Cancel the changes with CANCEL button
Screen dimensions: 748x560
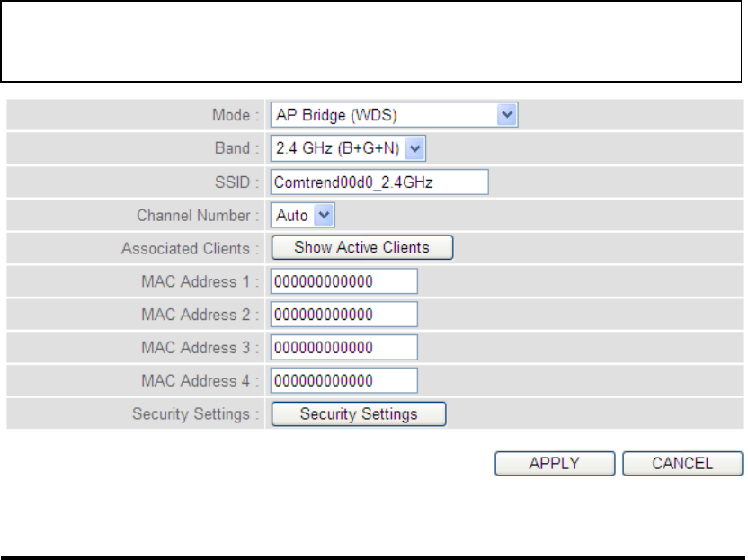coord(682,464)
